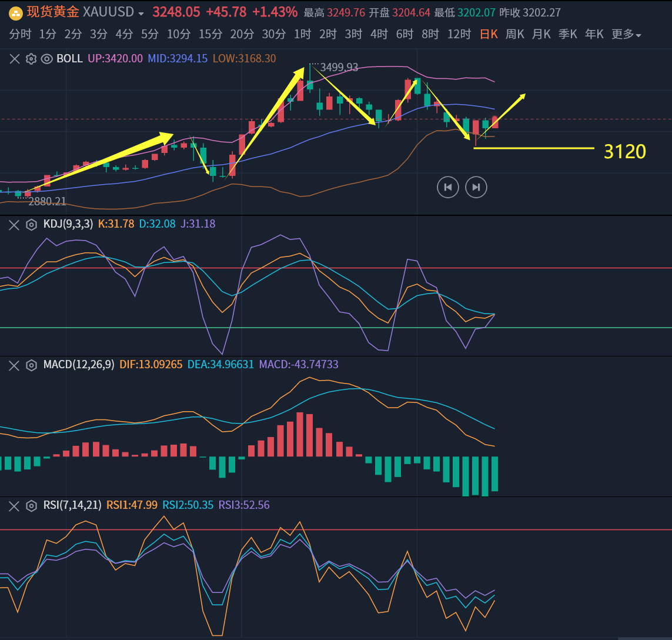Click the RSI1:47.99 value

click(x=132, y=505)
